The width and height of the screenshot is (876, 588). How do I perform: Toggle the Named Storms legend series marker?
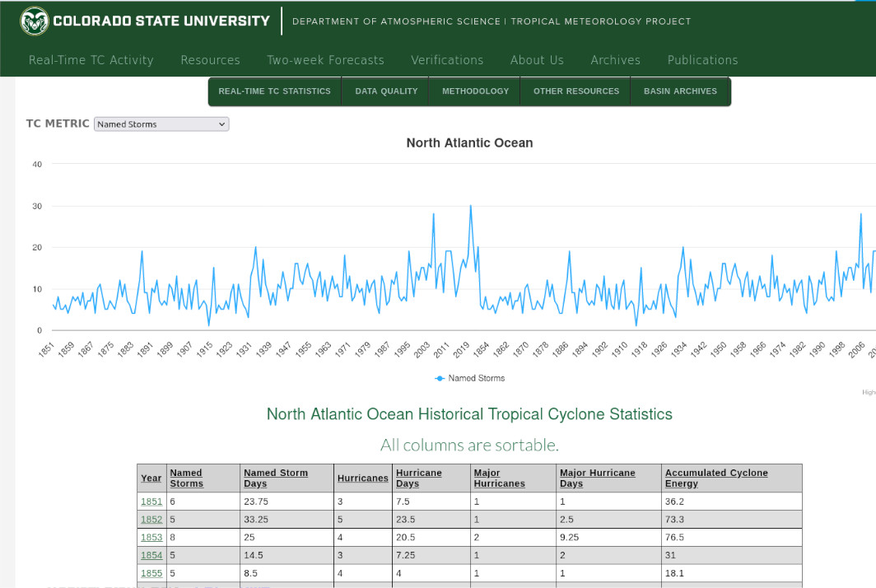coord(440,378)
